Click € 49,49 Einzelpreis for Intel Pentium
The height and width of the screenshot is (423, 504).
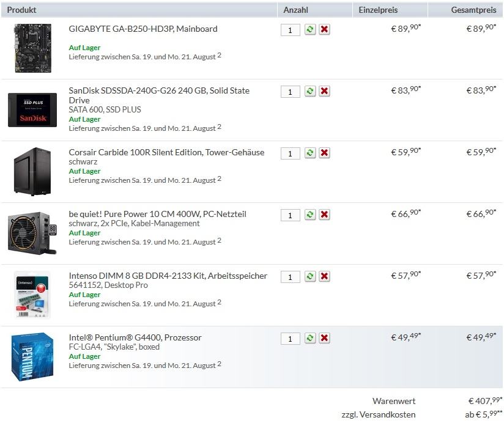pos(406,337)
